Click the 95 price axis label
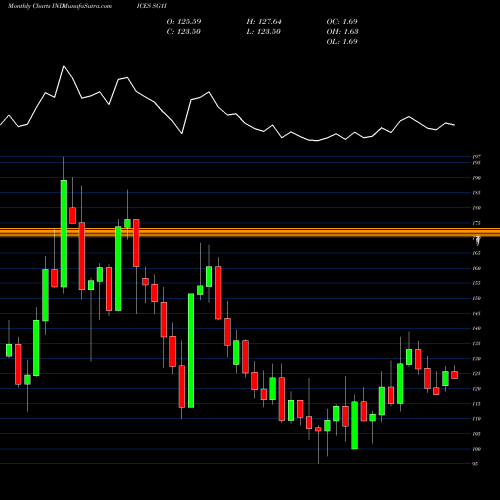 click(x=475, y=464)
